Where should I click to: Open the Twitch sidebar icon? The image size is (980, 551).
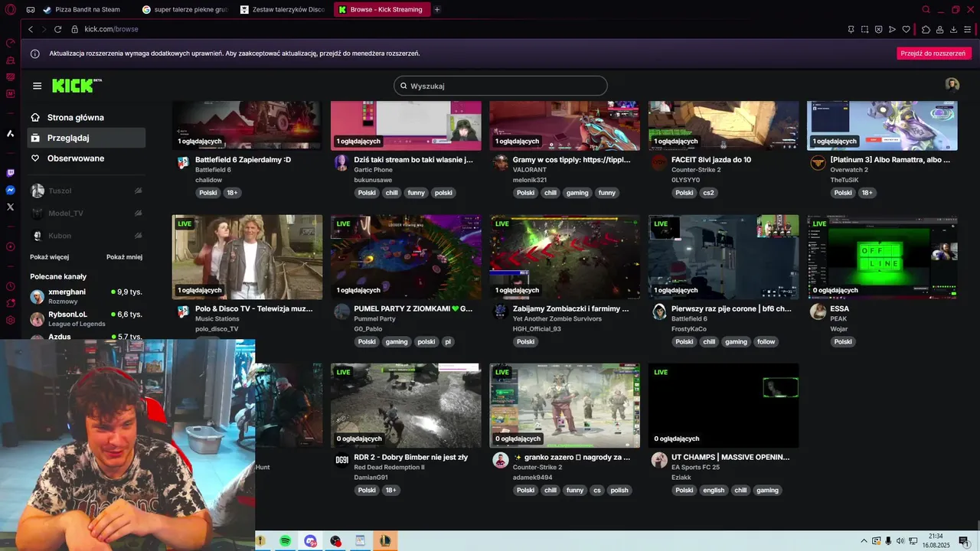tap(10, 174)
